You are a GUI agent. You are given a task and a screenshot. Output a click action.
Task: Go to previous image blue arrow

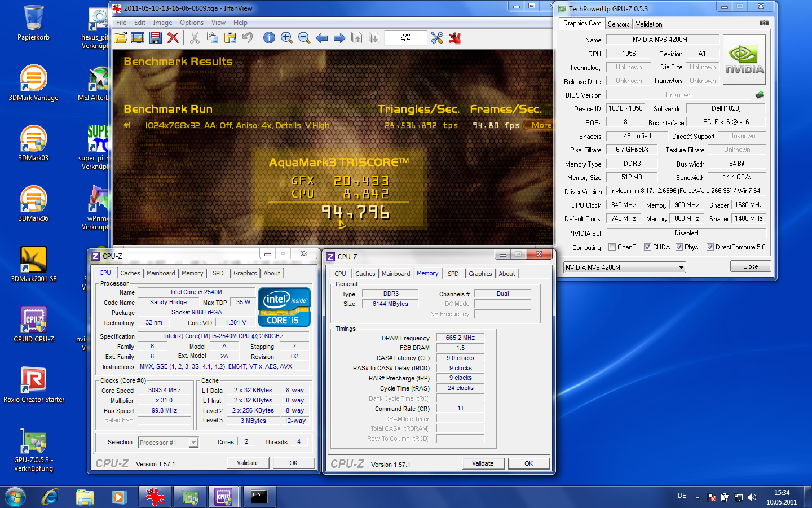322,38
